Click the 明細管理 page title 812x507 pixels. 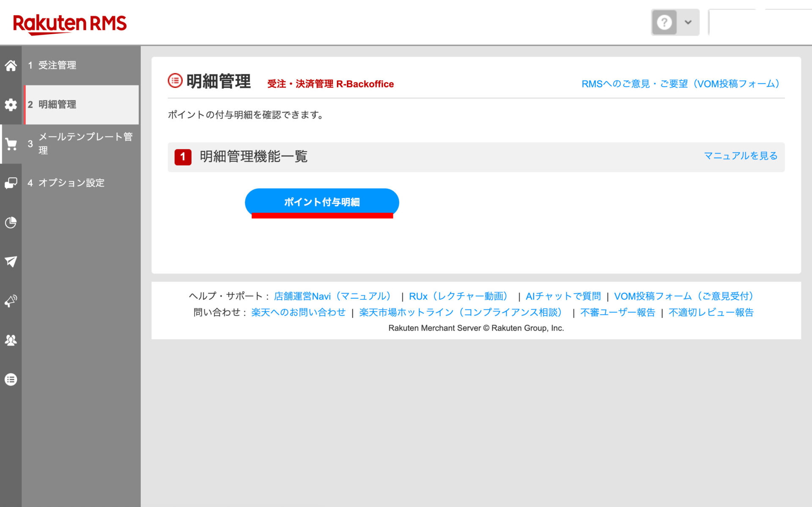coord(218,81)
